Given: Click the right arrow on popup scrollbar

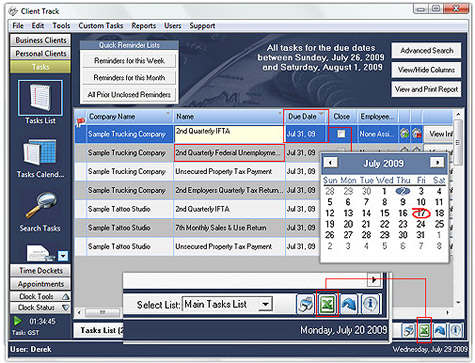Looking at the screenshot, I should click(374, 279).
